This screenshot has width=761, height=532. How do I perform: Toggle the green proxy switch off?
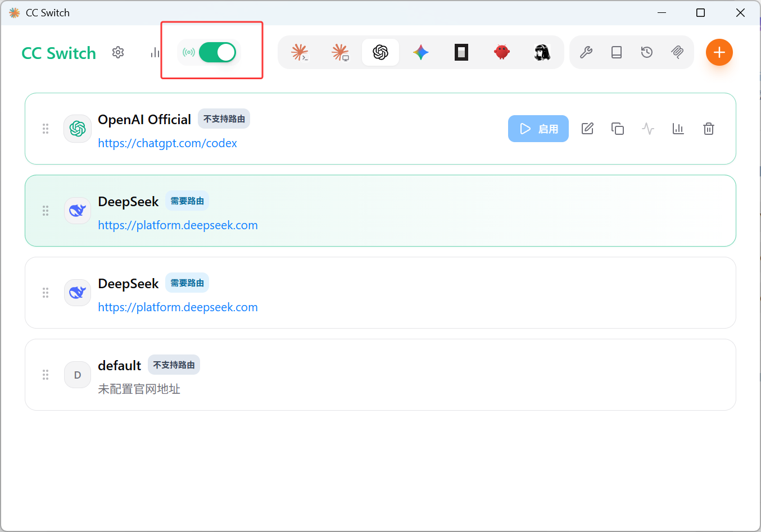[218, 52]
